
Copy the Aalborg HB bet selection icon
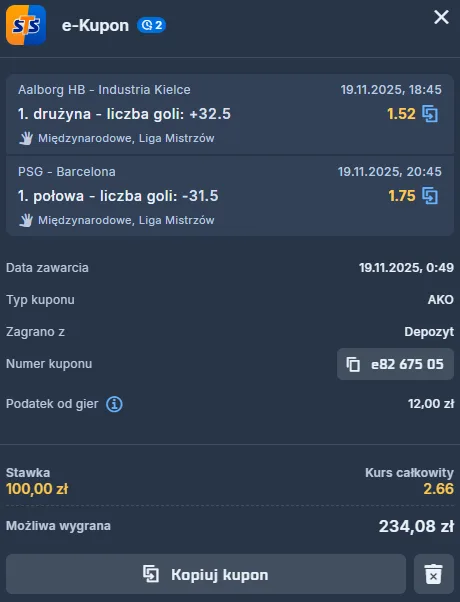(430, 114)
